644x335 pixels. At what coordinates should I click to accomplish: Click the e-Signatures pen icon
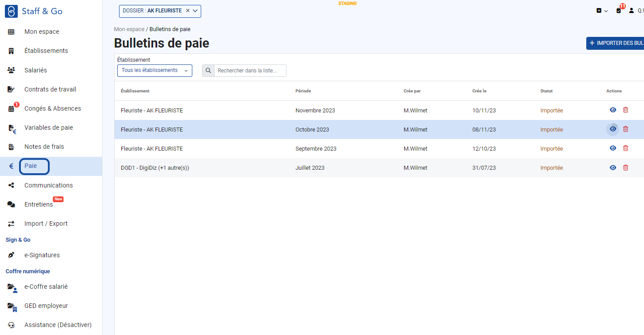pyautogui.click(x=11, y=255)
